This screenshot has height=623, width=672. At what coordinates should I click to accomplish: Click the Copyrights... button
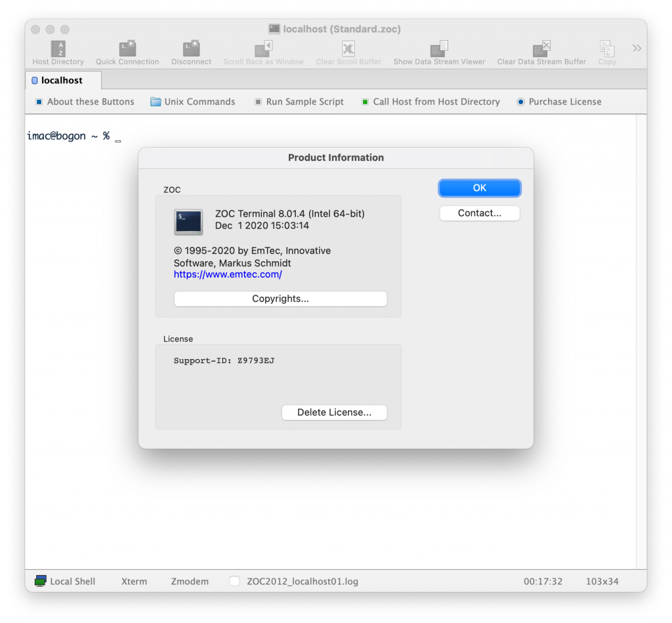pyautogui.click(x=280, y=299)
